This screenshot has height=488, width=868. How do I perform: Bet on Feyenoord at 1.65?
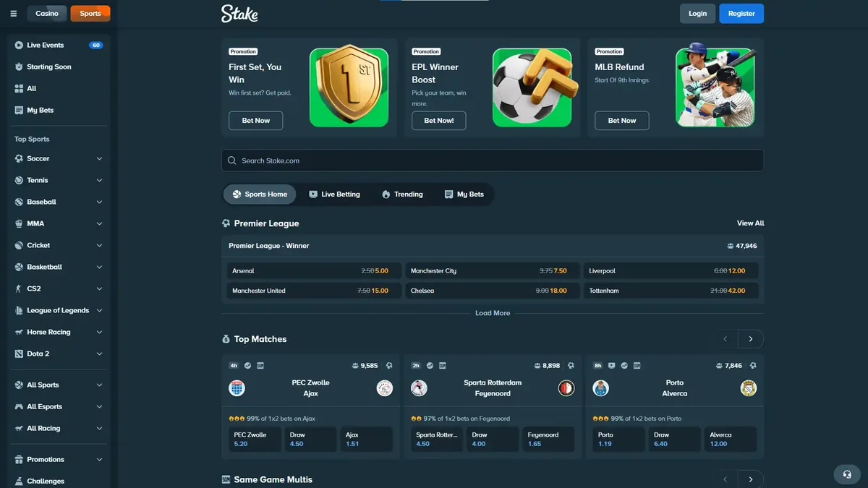(548, 440)
